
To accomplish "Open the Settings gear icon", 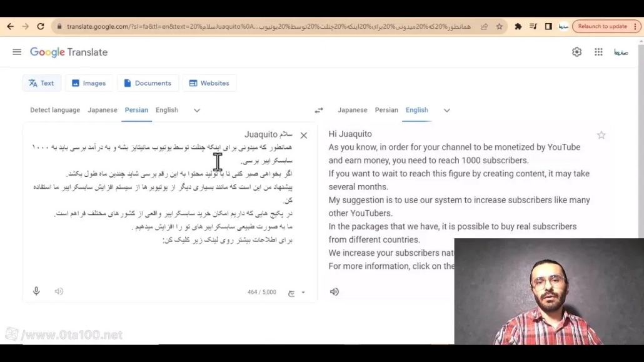I will (x=576, y=52).
